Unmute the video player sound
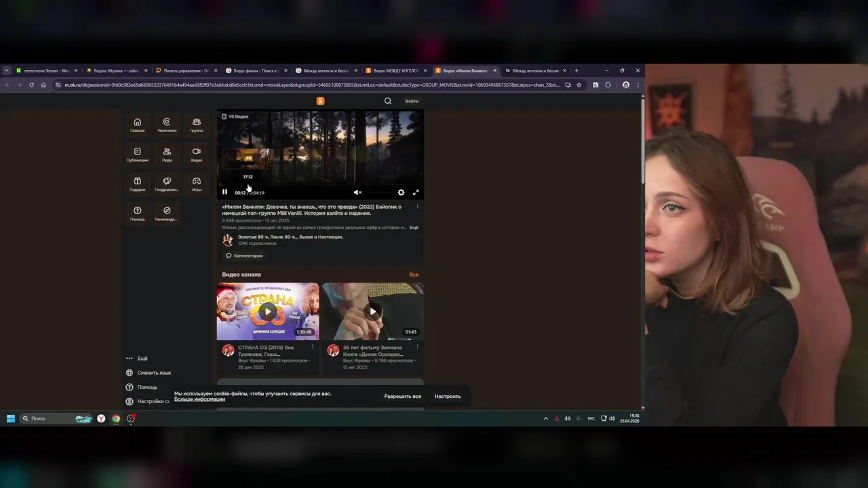The height and width of the screenshot is (488, 868). pyautogui.click(x=357, y=192)
